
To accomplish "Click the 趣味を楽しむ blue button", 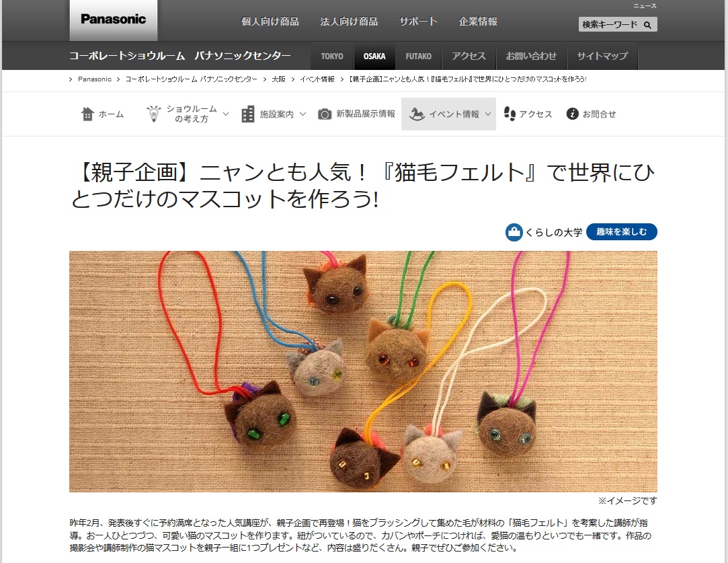I will point(621,232).
